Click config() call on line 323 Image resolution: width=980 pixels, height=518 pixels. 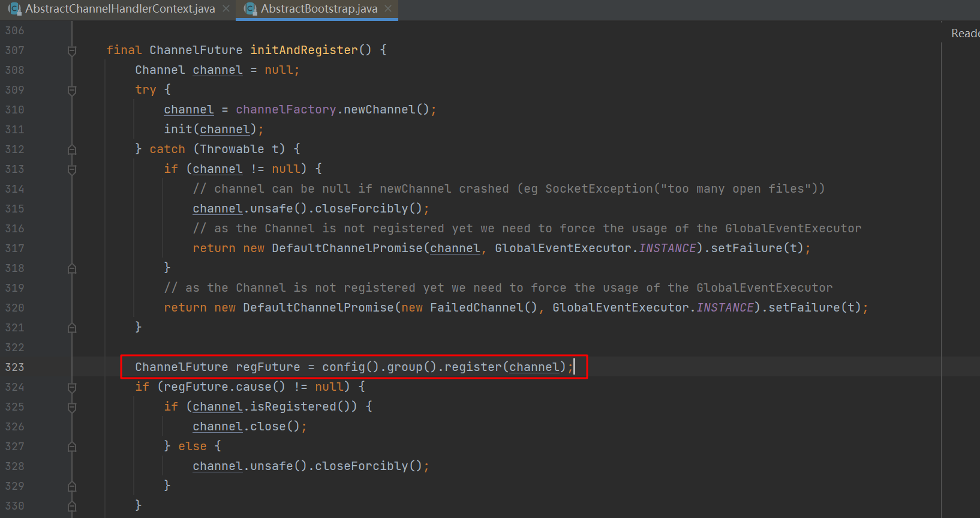[x=351, y=367]
